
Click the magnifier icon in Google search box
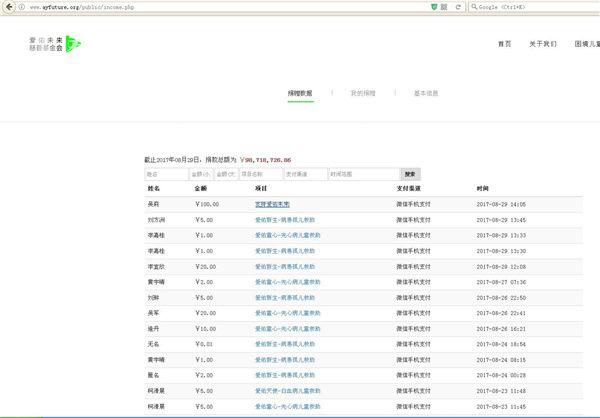point(471,7)
